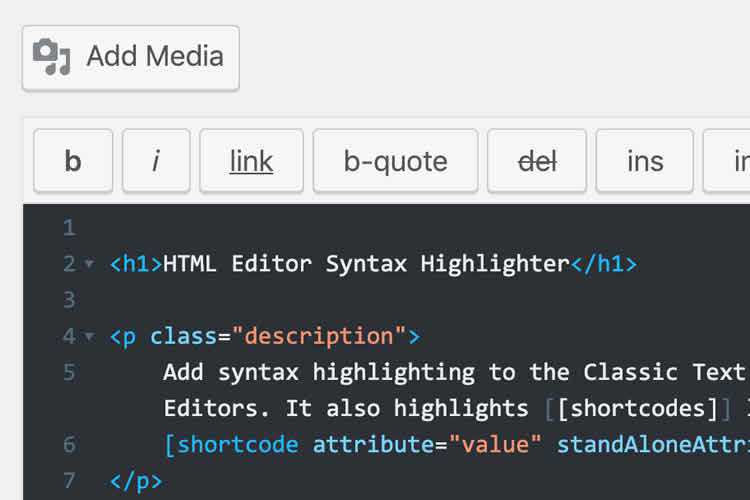This screenshot has width=750, height=500.
Task: Click the text 'Editors. It also highlights'
Action: pyautogui.click(x=346, y=408)
